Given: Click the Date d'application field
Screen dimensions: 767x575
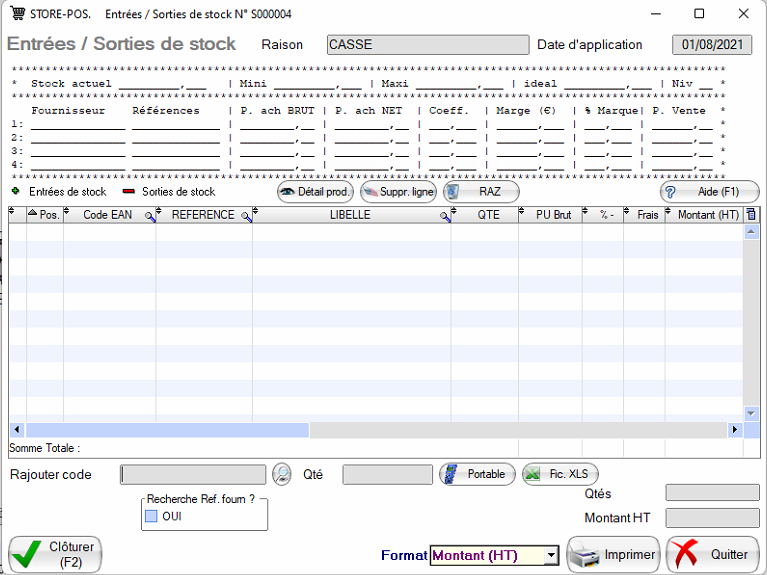Looking at the screenshot, I should click(x=711, y=45).
